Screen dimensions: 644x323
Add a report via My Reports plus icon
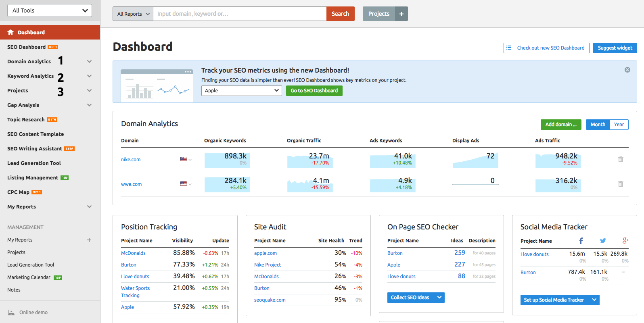pyautogui.click(x=89, y=240)
